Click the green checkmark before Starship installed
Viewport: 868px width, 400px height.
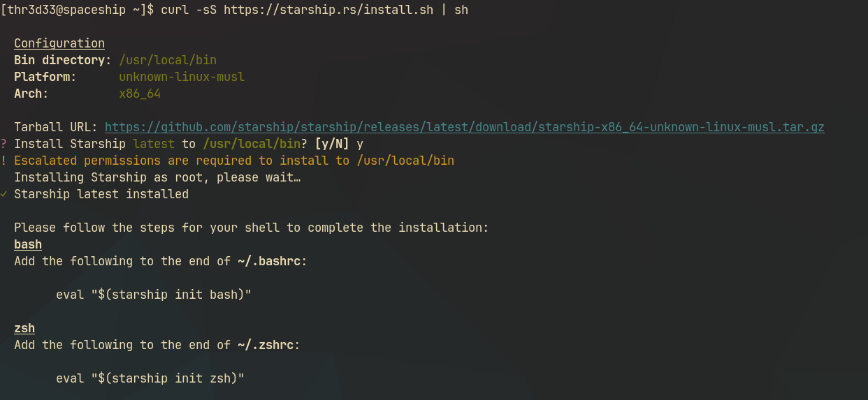tap(4, 194)
